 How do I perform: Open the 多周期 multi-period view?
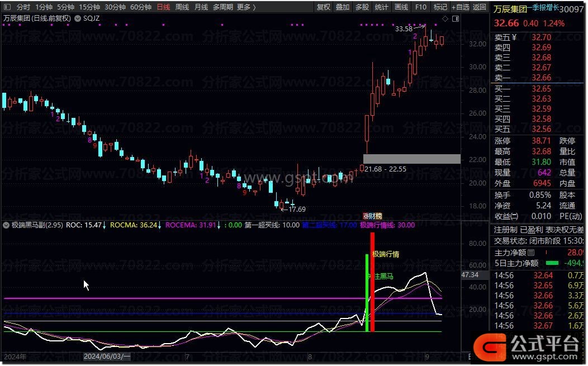[223, 7]
